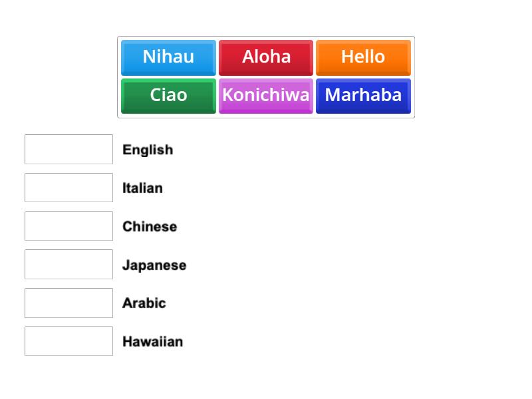This screenshot has width=532, height=399.
Task: Click the Japanese label text
Action: 155,265
